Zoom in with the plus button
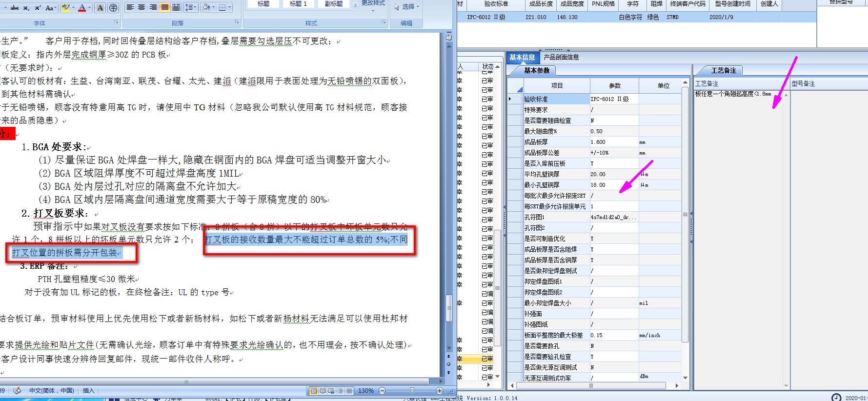The height and width of the screenshot is (401, 868). click(440, 391)
